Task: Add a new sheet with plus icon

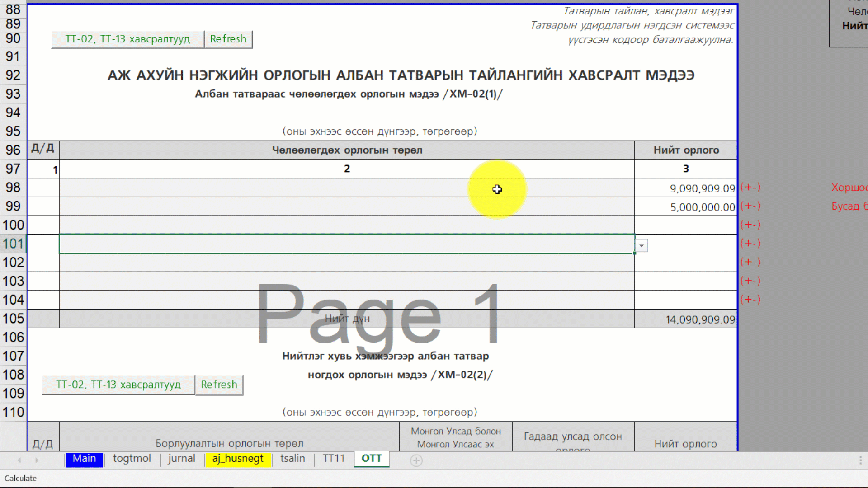Action: point(416,460)
